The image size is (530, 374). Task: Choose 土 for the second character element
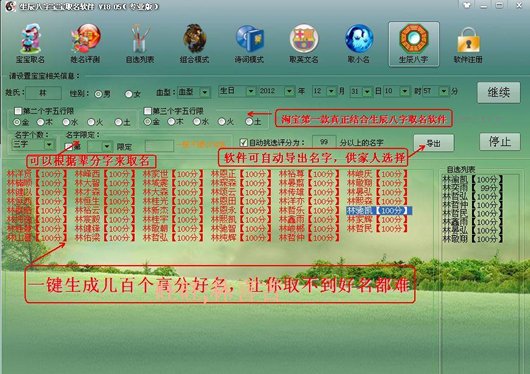(118, 122)
